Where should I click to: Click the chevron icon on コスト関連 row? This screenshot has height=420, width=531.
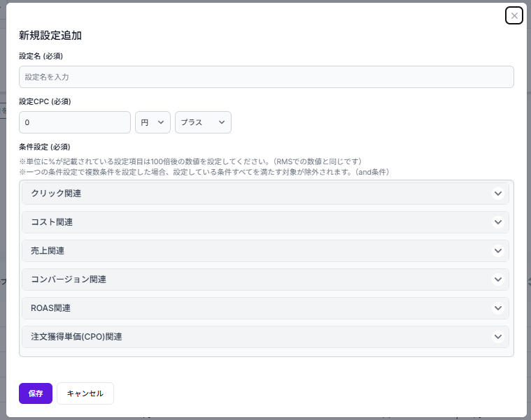[498, 222]
